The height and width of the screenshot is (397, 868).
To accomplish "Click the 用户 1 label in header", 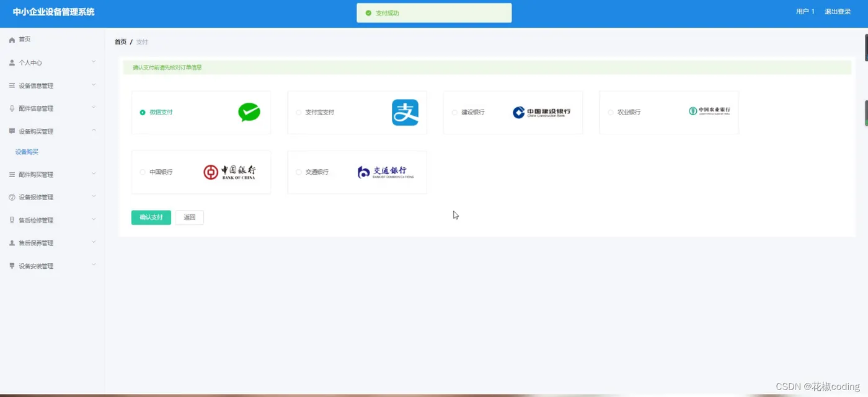I will tap(805, 12).
